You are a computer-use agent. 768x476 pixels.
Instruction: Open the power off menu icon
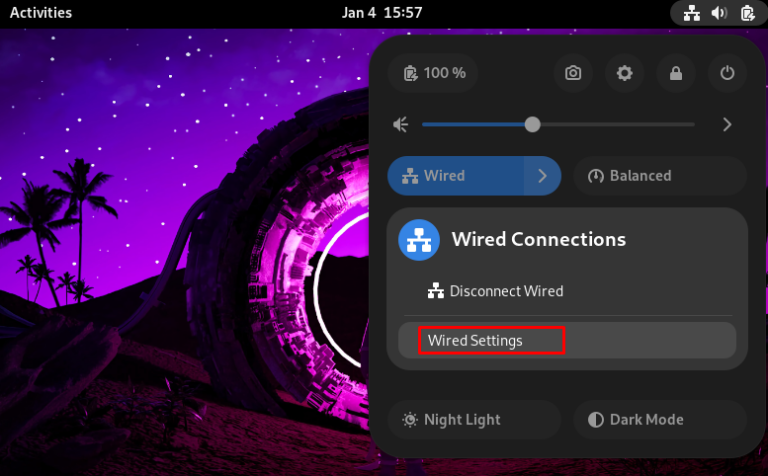(728, 73)
